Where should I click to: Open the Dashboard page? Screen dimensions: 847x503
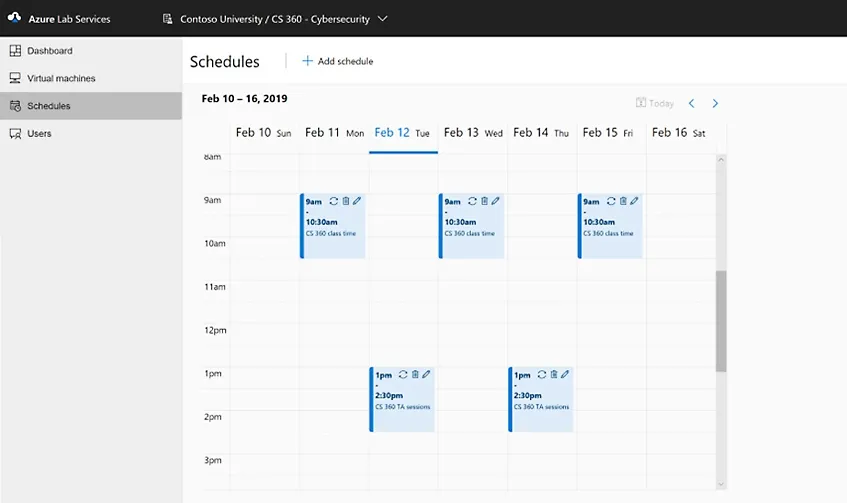click(x=49, y=51)
